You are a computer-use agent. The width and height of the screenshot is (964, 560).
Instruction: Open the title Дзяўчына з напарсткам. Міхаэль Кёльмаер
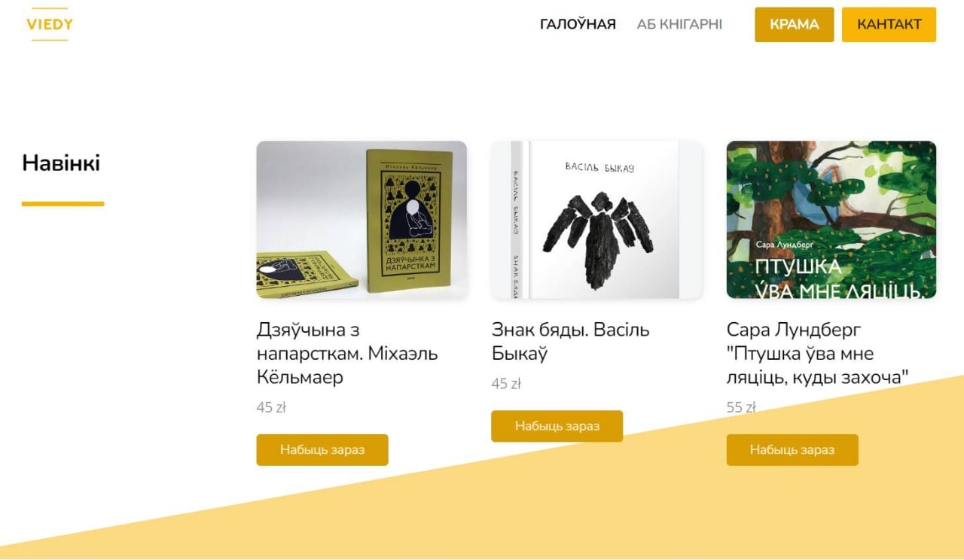point(347,353)
